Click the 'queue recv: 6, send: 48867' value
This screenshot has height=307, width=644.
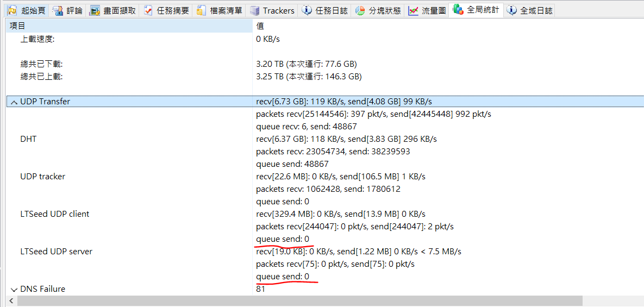coord(307,127)
